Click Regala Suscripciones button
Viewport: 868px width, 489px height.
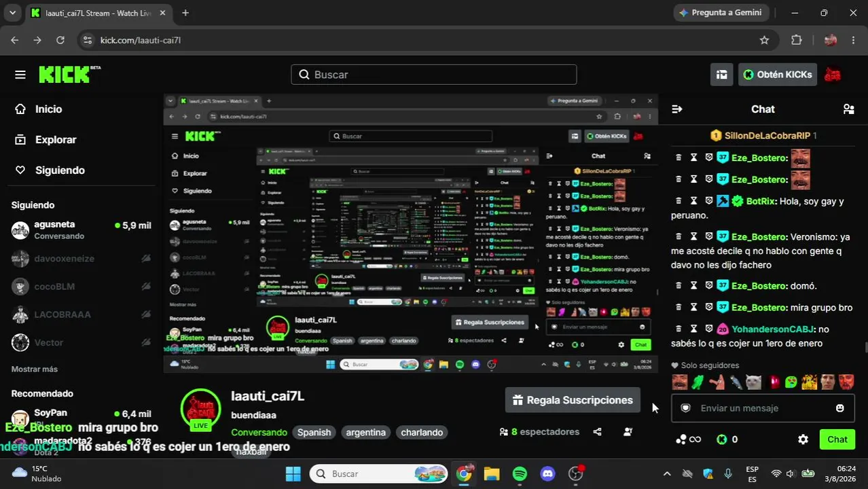(x=573, y=400)
